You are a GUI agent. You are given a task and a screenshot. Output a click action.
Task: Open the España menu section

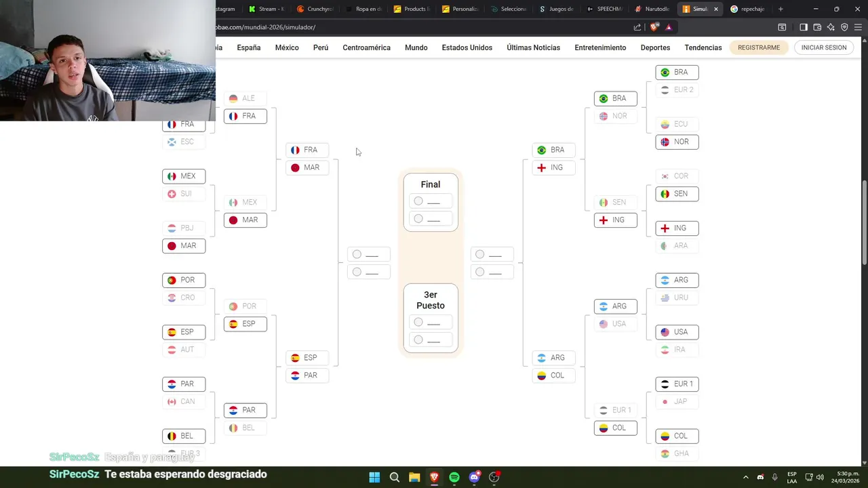point(249,47)
